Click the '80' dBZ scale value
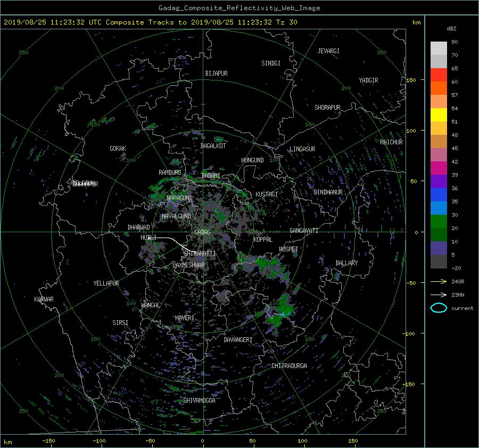Image resolution: width=479 pixels, height=448 pixels. pyautogui.click(x=455, y=42)
